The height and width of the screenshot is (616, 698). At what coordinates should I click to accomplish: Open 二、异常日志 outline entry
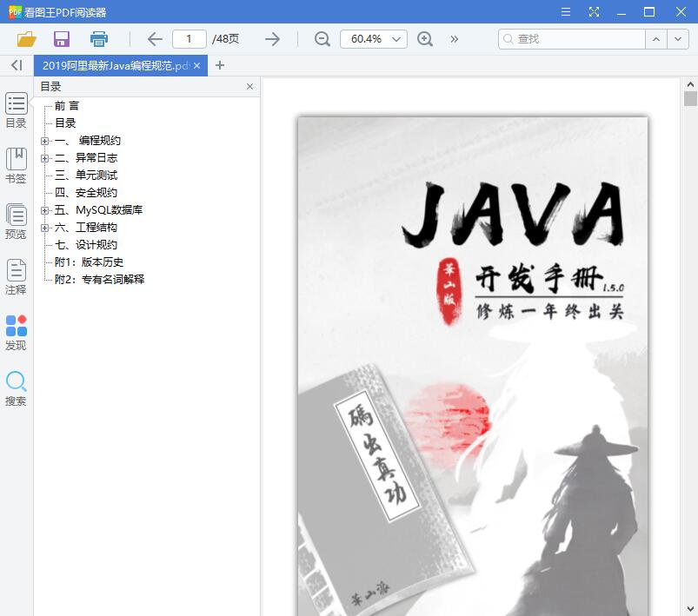click(x=86, y=157)
